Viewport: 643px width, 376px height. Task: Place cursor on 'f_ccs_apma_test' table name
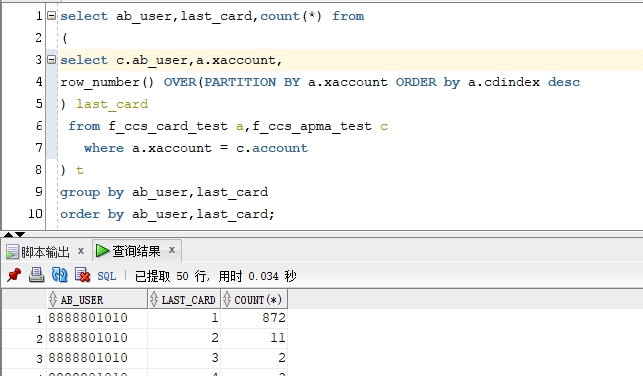312,126
